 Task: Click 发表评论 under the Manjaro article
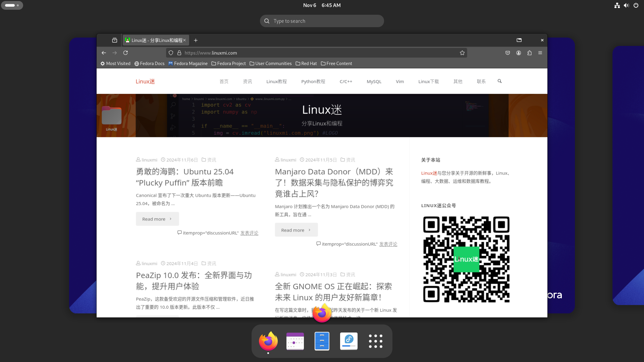tap(388, 244)
